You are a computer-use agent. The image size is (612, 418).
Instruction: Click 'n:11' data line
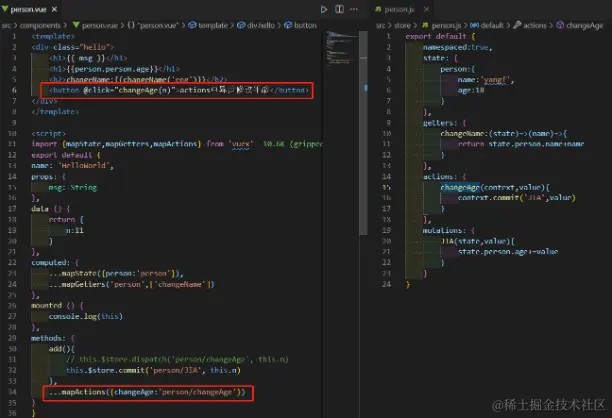[x=75, y=230]
